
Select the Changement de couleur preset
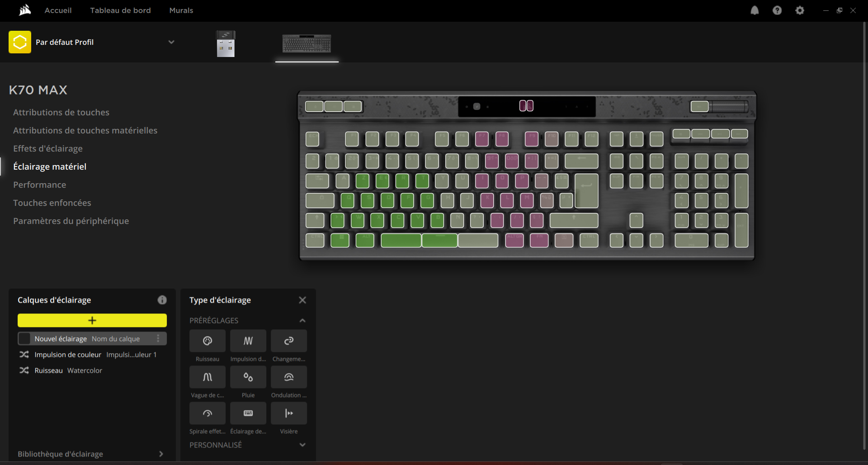coord(288,341)
